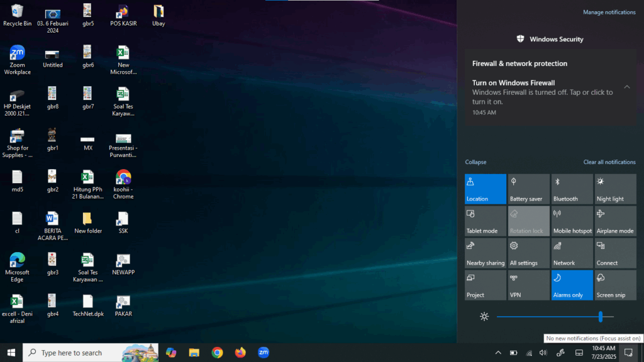Image resolution: width=644 pixels, height=362 pixels.
Task: Collapse the quick actions panel
Action: coord(475,162)
